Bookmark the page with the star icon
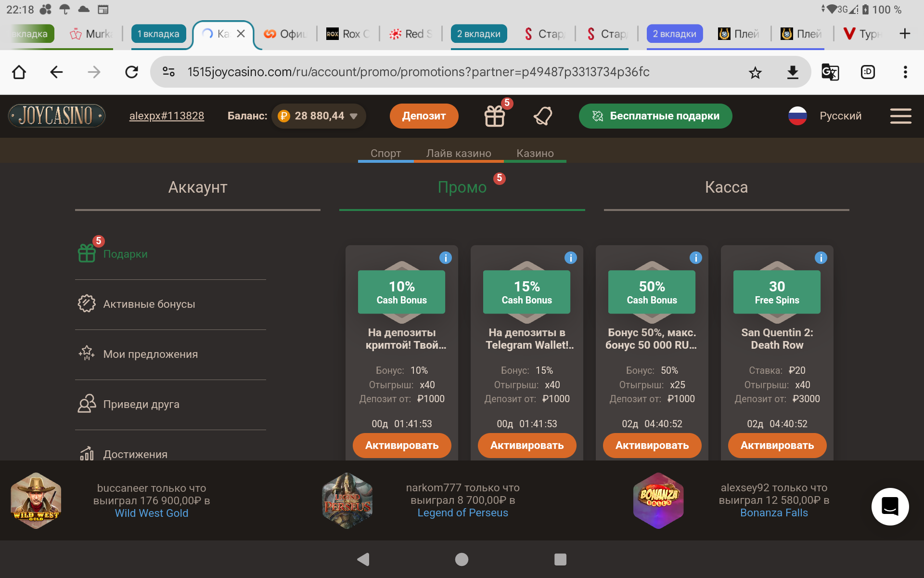The image size is (924, 578). click(x=755, y=72)
